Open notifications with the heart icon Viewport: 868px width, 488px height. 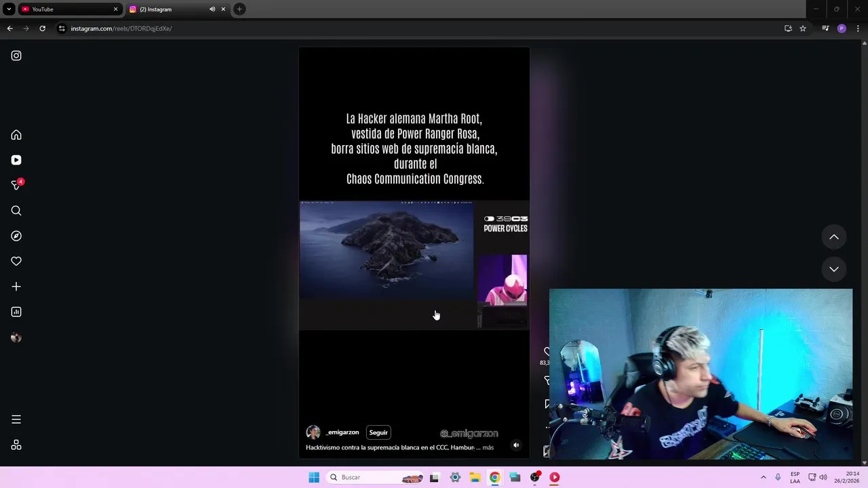[16, 261]
